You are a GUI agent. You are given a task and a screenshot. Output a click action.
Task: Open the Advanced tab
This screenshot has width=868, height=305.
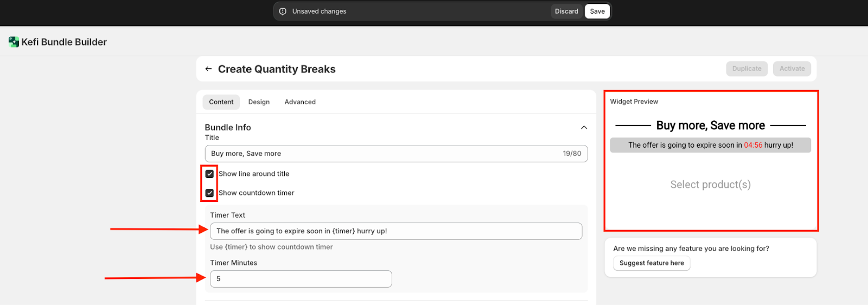pyautogui.click(x=300, y=102)
